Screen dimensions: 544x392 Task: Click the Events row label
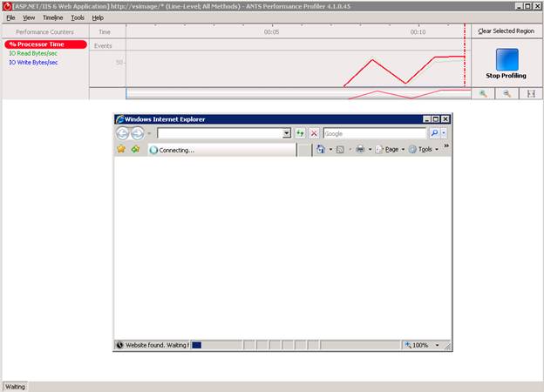pyautogui.click(x=103, y=46)
